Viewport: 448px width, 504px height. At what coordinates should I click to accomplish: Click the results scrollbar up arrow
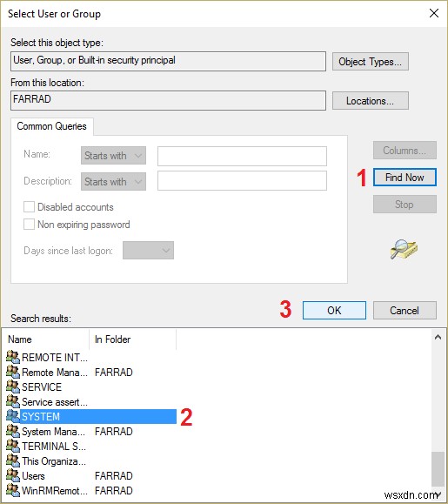[x=438, y=337]
